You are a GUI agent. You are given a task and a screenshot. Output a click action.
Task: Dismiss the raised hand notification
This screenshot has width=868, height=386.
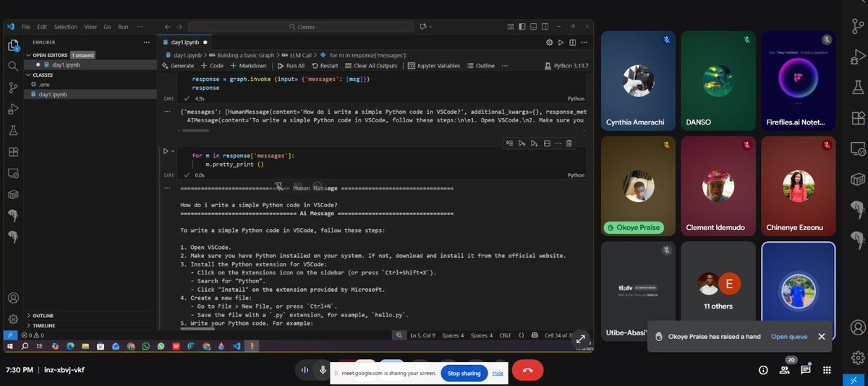[x=822, y=336]
